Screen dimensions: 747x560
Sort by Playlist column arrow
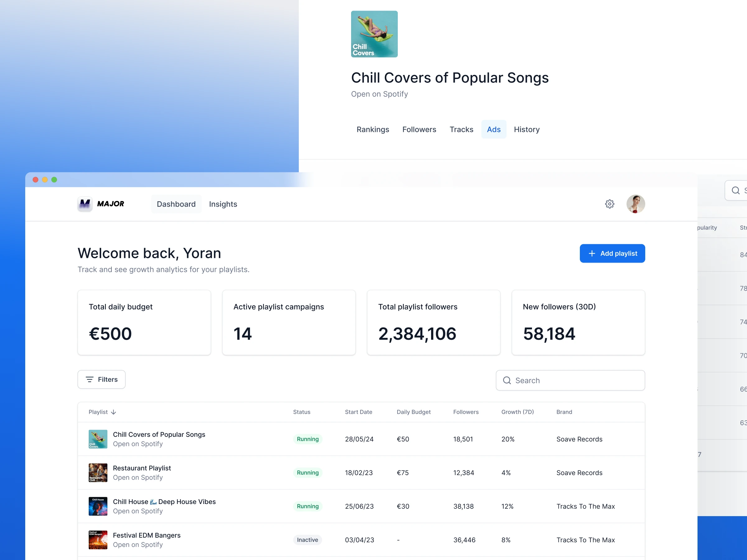coord(114,412)
